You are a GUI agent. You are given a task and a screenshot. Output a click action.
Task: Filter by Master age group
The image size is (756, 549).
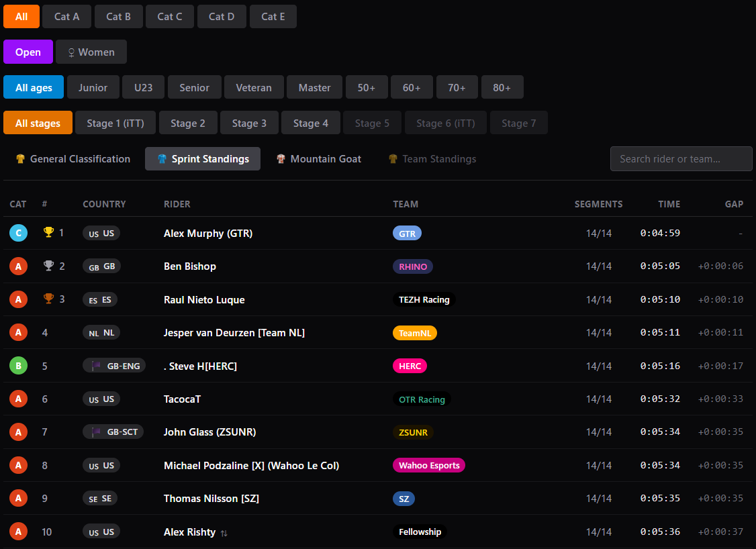[x=314, y=87]
